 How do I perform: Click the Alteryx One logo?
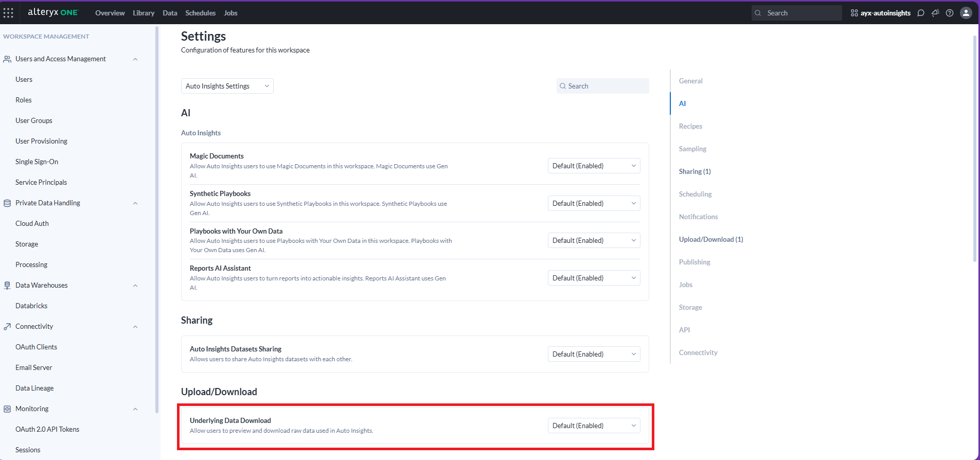tap(52, 12)
